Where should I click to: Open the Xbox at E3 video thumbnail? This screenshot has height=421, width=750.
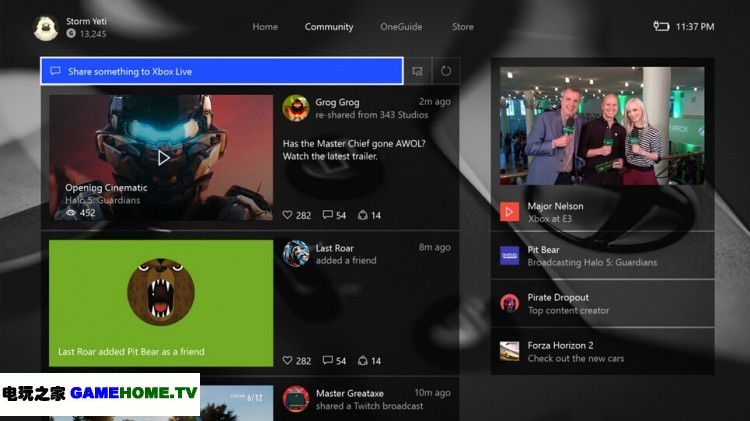602,126
